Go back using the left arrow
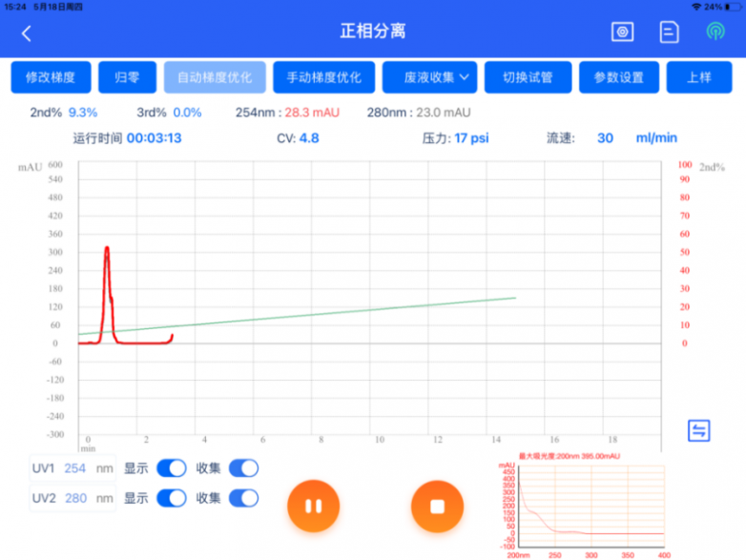The width and height of the screenshot is (746, 560). pos(27,33)
